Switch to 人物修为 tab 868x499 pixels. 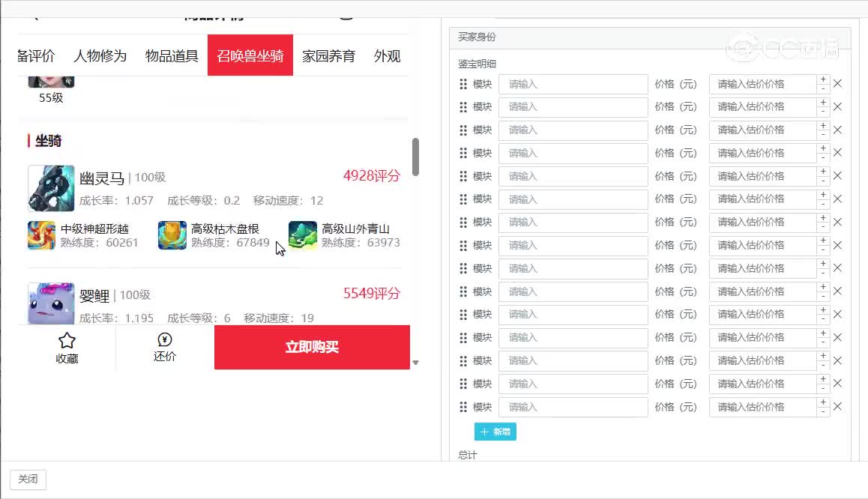[x=100, y=55]
